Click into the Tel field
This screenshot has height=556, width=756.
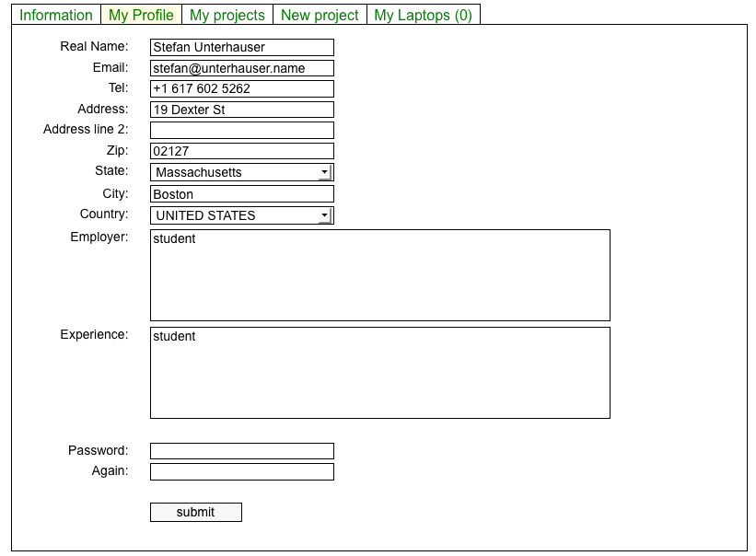click(x=241, y=89)
